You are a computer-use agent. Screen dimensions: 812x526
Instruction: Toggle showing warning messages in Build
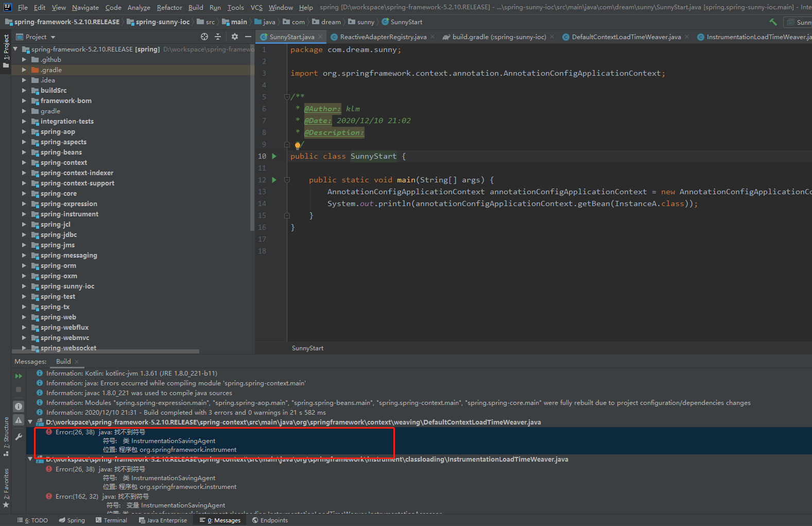[x=19, y=420]
